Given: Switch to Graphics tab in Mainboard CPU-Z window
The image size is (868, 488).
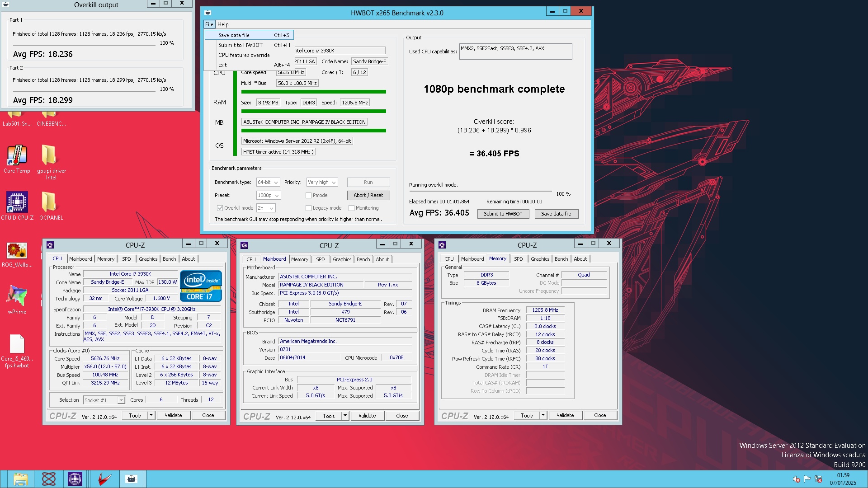Looking at the screenshot, I should tap(342, 259).
